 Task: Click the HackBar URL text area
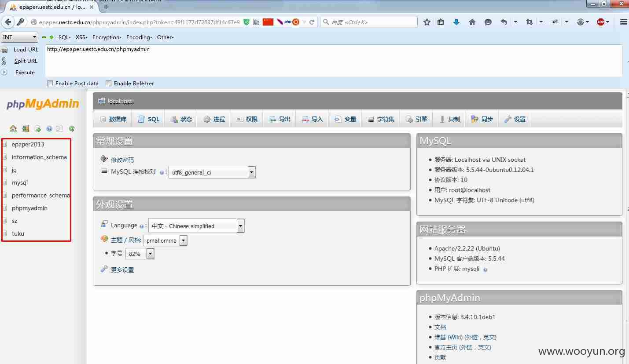333,61
